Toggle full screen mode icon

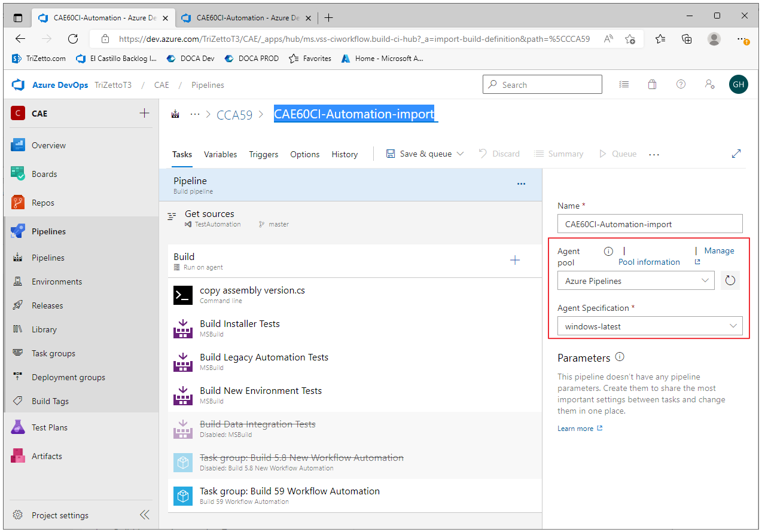(x=736, y=154)
